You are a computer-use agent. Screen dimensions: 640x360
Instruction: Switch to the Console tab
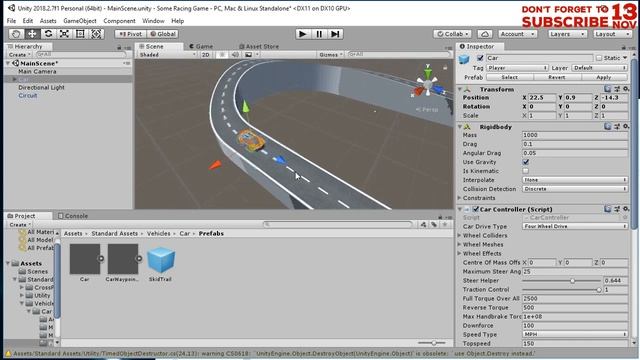pos(73,216)
